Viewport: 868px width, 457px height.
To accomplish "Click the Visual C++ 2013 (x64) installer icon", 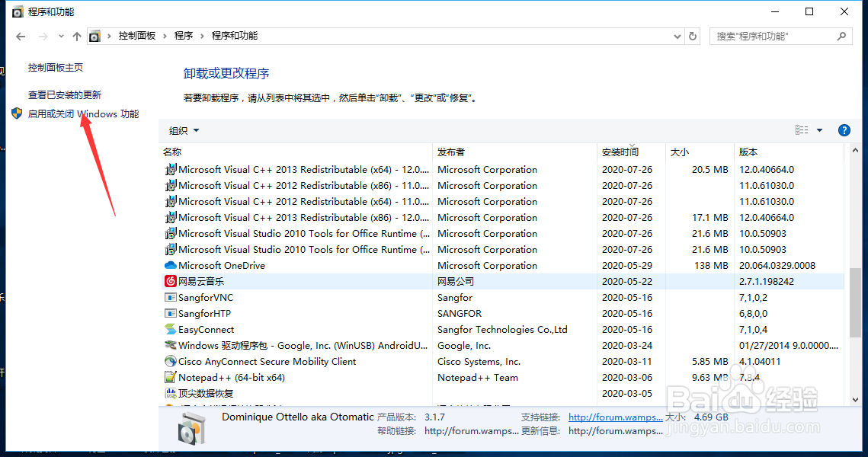I will (x=171, y=169).
